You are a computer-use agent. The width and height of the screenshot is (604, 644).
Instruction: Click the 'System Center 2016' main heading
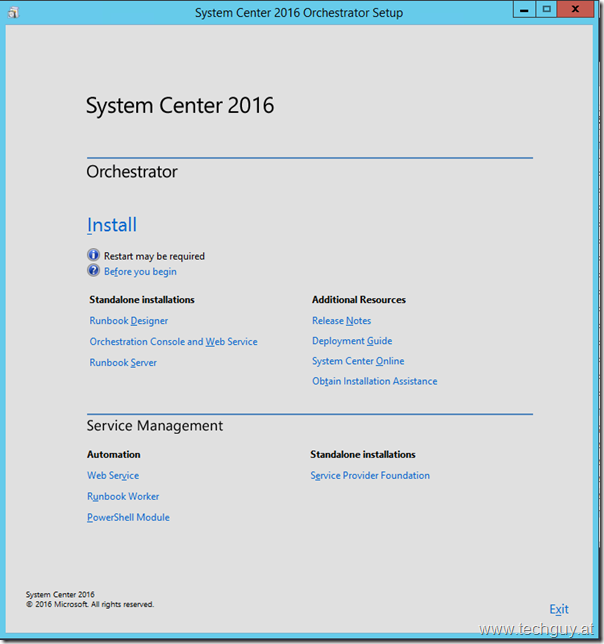point(180,106)
